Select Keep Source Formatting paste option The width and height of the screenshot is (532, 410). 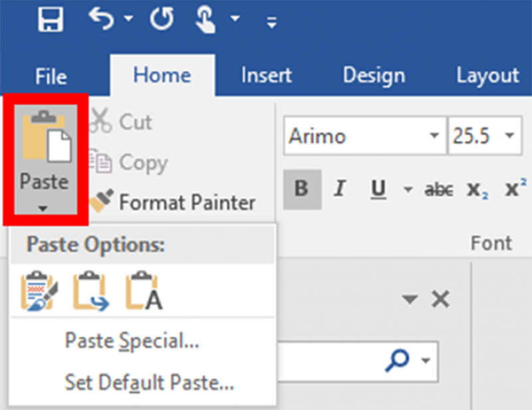tap(39, 292)
